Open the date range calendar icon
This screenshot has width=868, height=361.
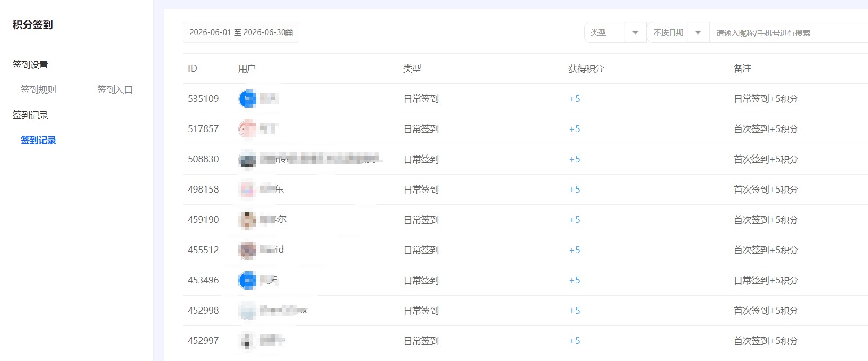(289, 32)
